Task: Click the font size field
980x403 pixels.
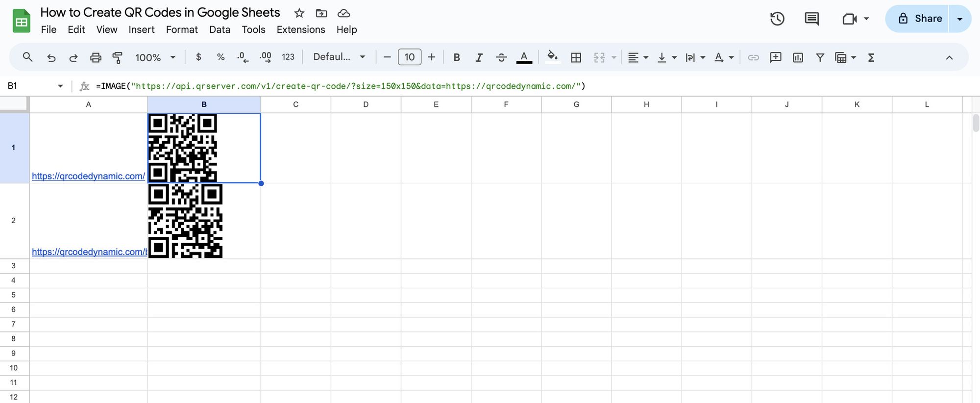Action: pyautogui.click(x=410, y=57)
